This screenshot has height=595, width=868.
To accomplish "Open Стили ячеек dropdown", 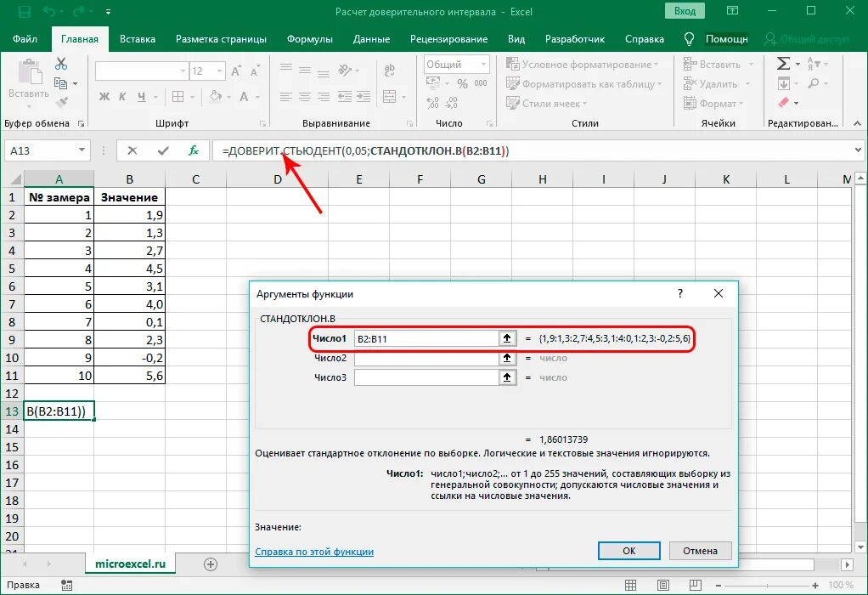I will point(546,103).
